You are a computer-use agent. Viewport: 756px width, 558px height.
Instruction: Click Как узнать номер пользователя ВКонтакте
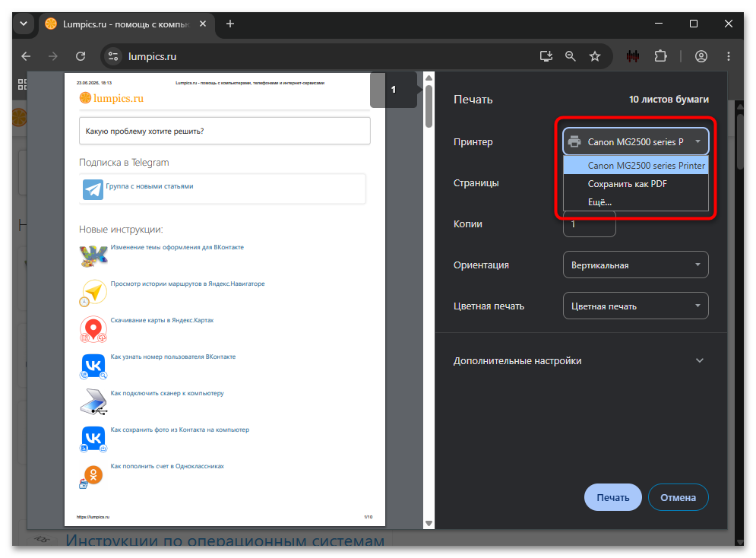click(173, 357)
